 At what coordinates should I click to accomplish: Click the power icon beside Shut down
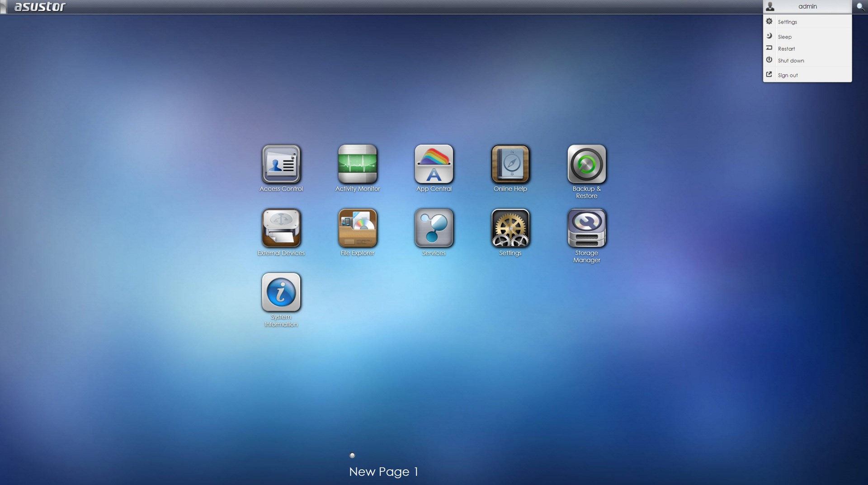point(769,60)
